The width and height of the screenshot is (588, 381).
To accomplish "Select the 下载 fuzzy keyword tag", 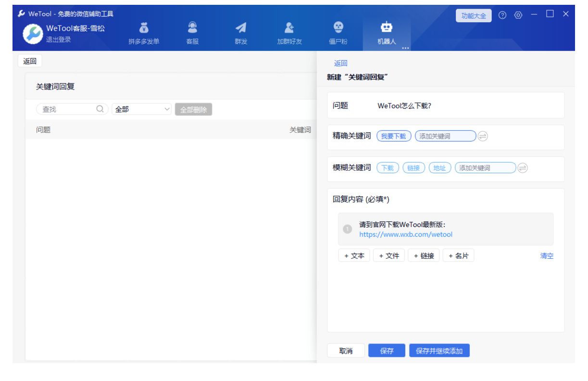I will tap(388, 168).
